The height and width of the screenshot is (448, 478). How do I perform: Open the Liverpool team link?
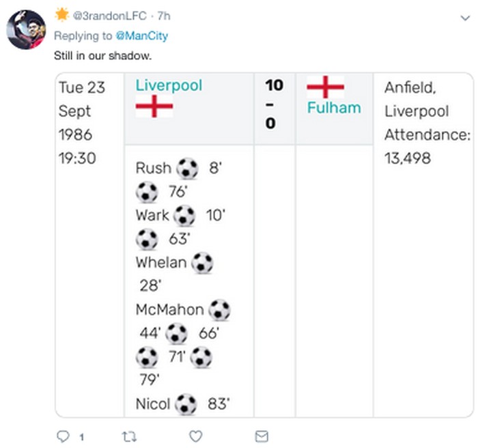click(x=169, y=85)
